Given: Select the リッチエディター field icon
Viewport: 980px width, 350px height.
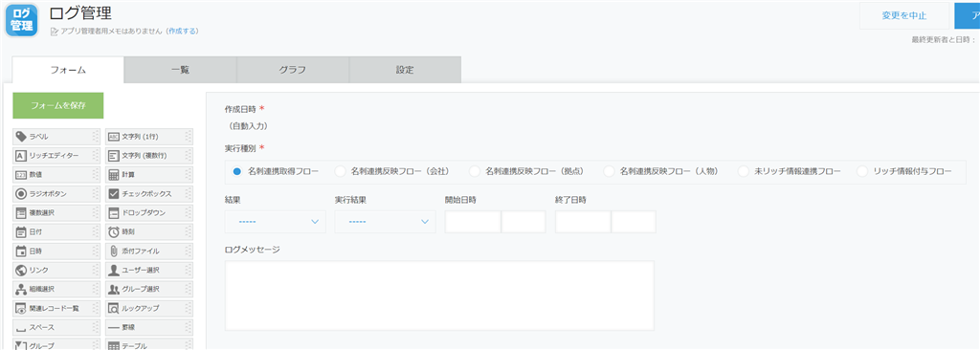Looking at the screenshot, I should (21, 156).
